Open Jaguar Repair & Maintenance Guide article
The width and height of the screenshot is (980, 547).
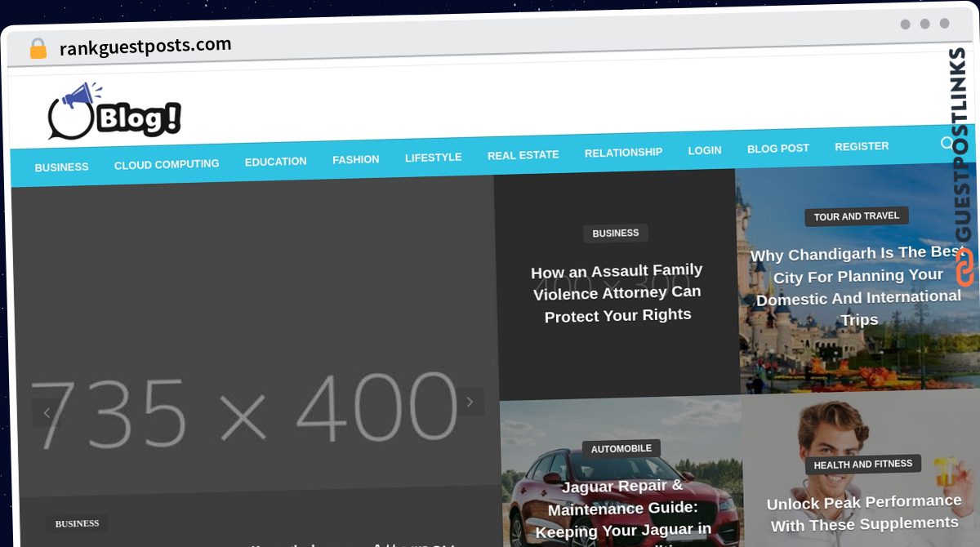click(x=623, y=513)
